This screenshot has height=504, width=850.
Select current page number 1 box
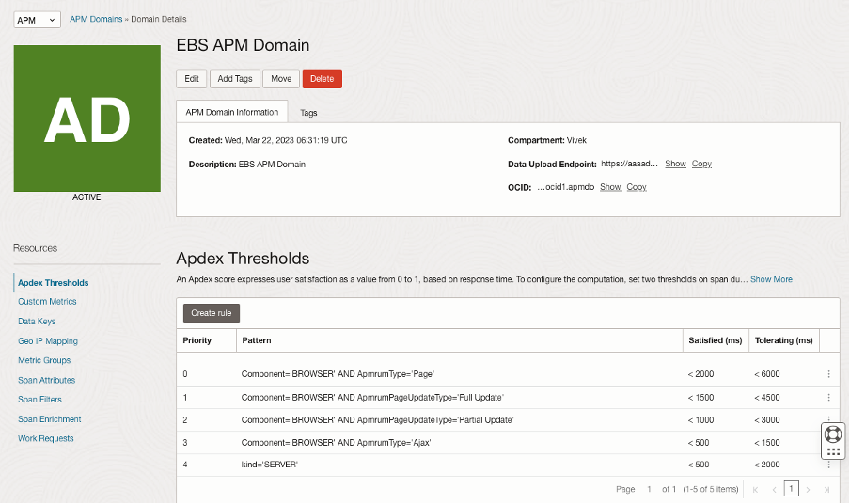click(791, 489)
